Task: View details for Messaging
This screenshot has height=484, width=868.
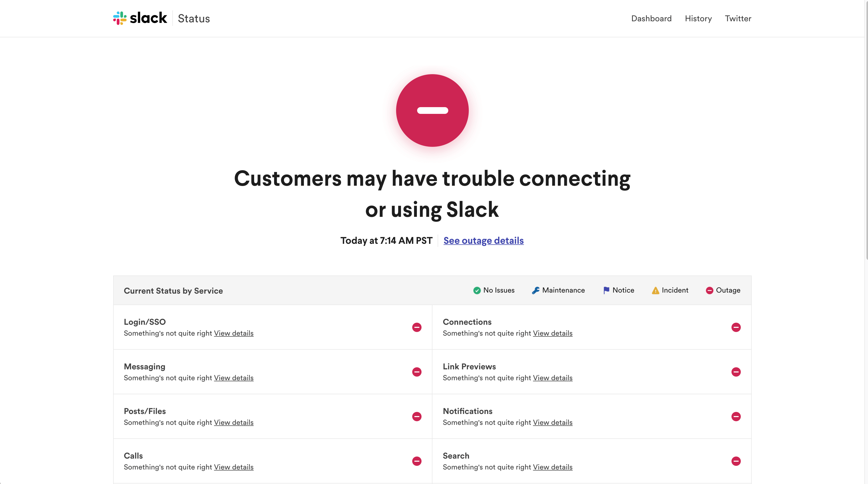Action: (x=234, y=378)
